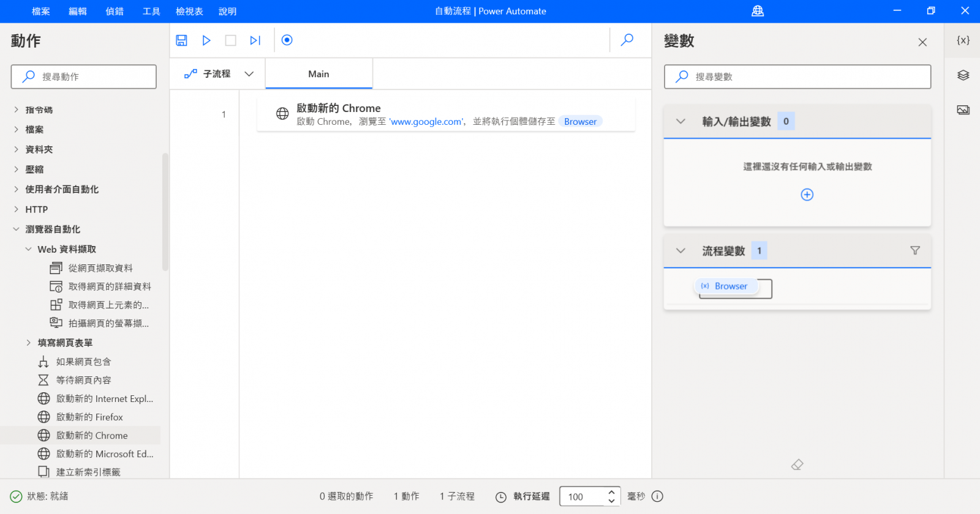Click the stop flow square icon
This screenshot has width=980, height=514.
pyautogui.click(x=231, y=40)
